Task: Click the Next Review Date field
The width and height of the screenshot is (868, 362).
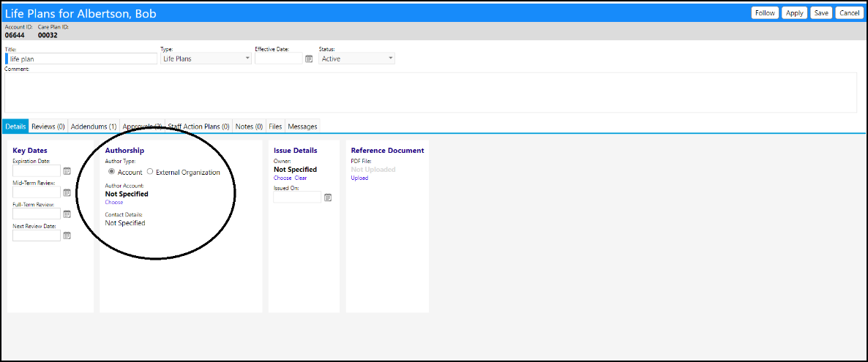Action: [x=37, y=235]
